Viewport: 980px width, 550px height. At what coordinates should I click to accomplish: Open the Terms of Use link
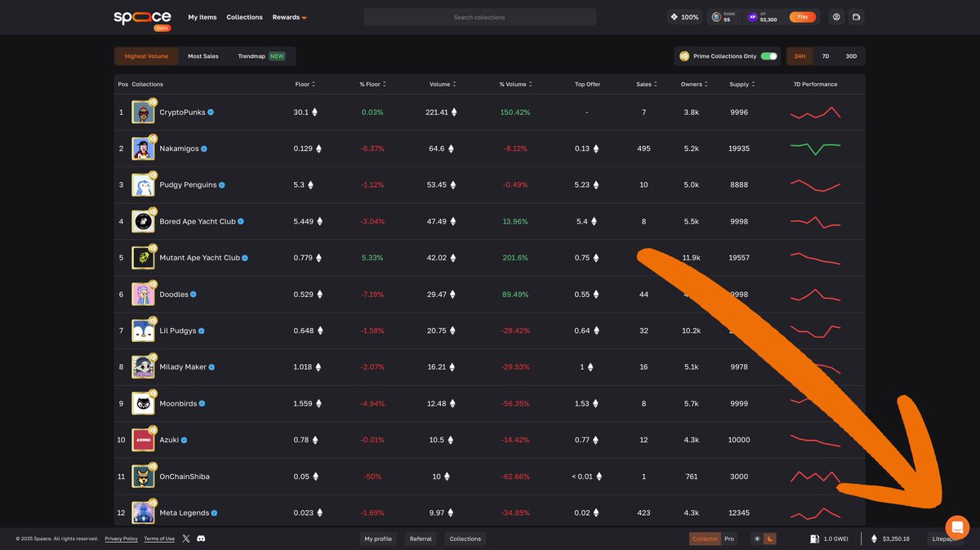coord(159,539)
